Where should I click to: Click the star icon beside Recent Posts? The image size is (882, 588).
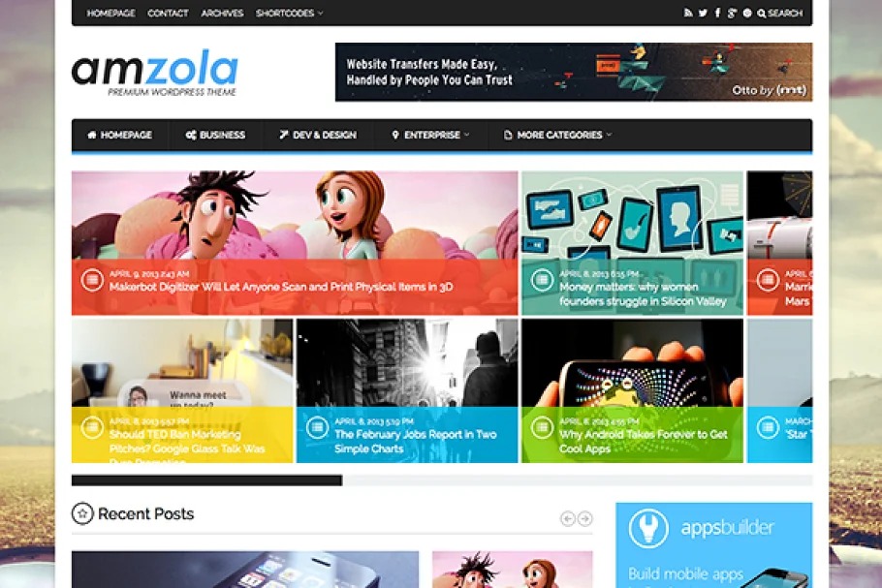click(82, 513)
